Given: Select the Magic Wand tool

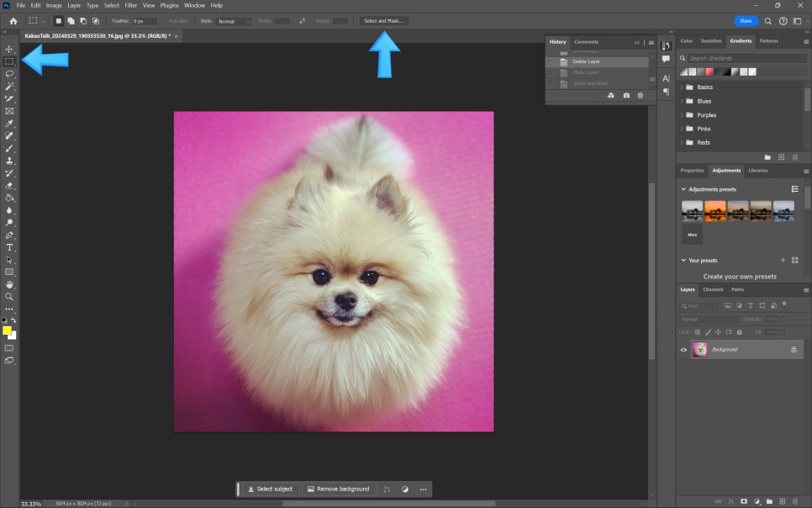Looking at the screenshot, I should (9, 86).
